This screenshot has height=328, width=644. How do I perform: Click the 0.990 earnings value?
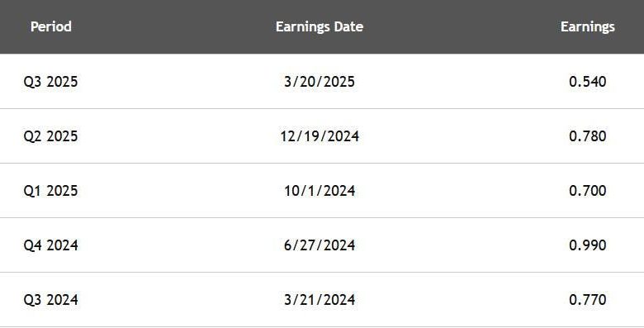[587, 245]
